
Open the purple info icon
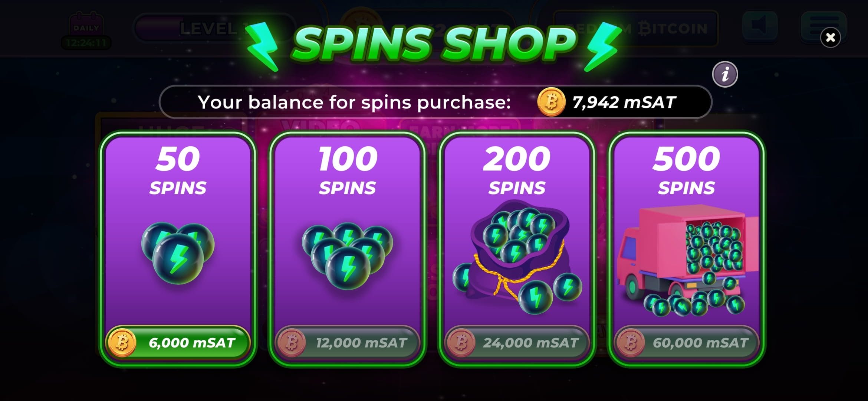(725, 74)
